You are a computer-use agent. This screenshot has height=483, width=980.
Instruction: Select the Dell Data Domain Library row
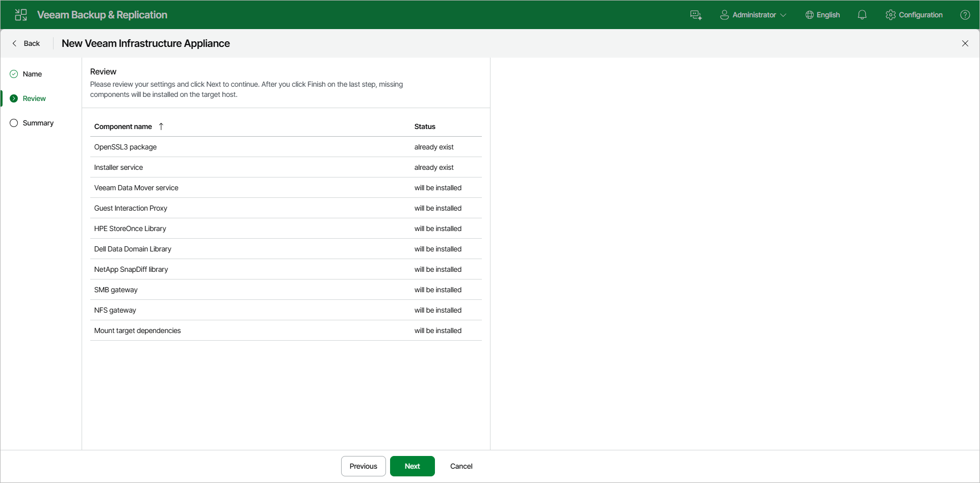click(286, 249)
